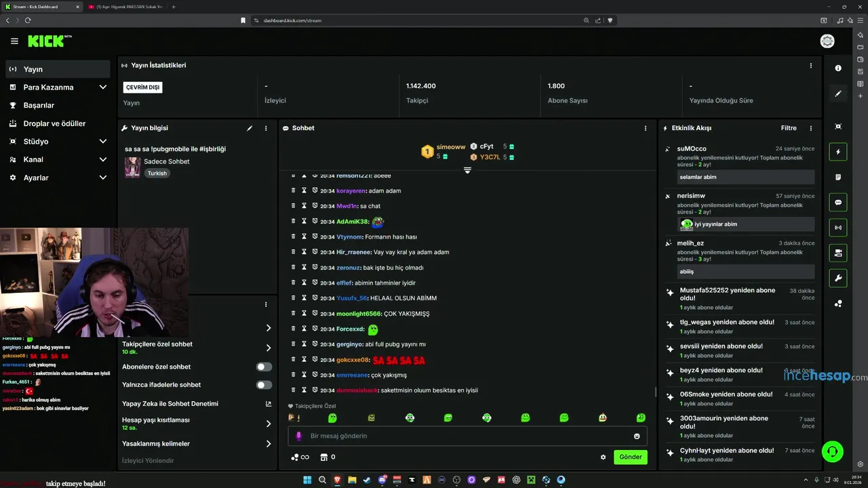Open Yayın bilgisi three-dot options

click(x=266, y=128)
